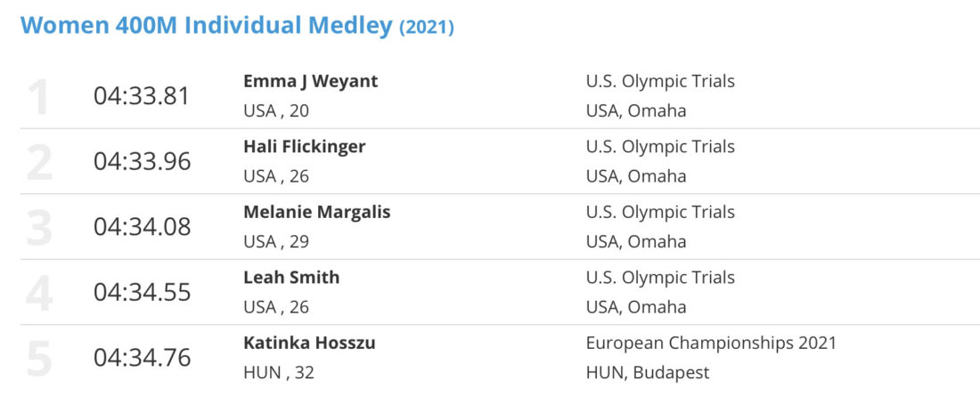Open European Championships 2021 event
The height and width of the screenshot is (405, 980).
click(x=711, y=344)
